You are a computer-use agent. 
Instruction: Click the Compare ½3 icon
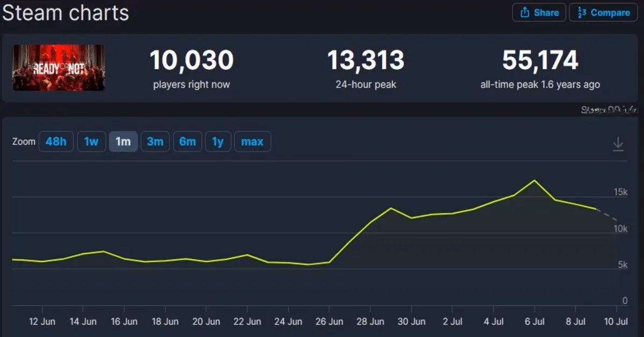(x=581, y=12)
